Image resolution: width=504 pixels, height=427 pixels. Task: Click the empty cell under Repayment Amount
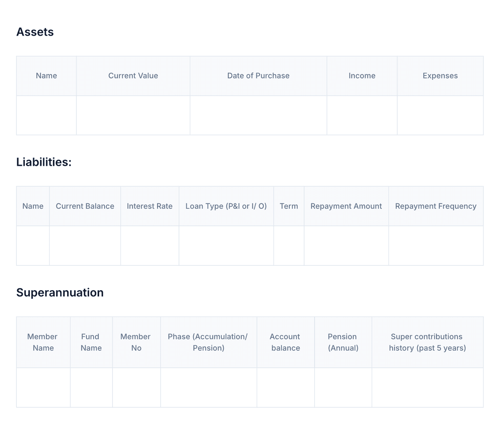coord(346,245)
